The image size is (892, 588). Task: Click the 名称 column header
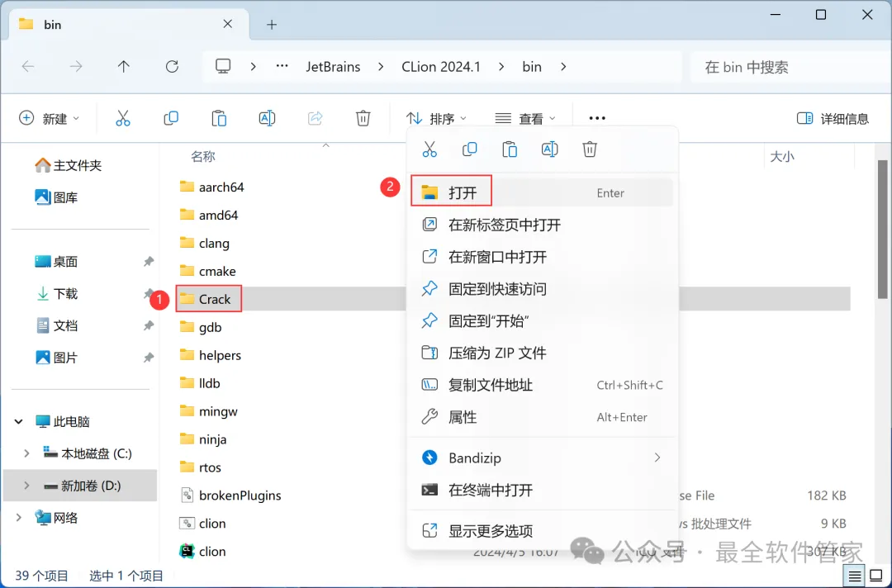pos(202,156)
